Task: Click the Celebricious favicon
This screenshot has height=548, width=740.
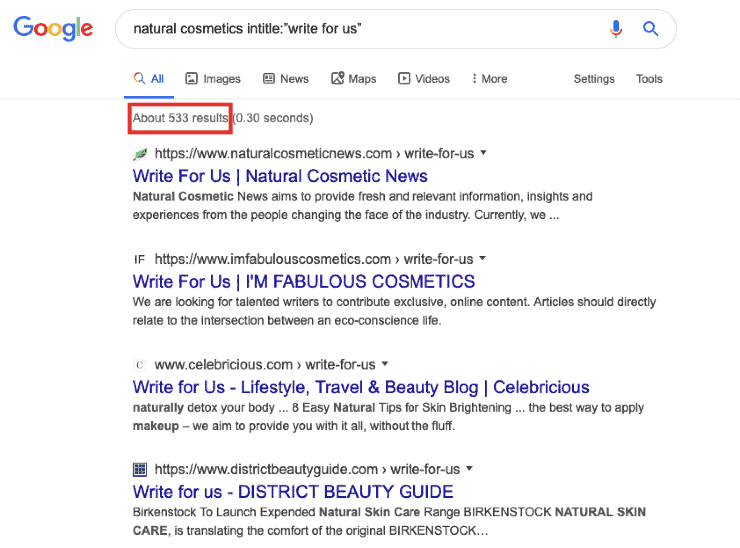Action: click(x=140, y=365)
